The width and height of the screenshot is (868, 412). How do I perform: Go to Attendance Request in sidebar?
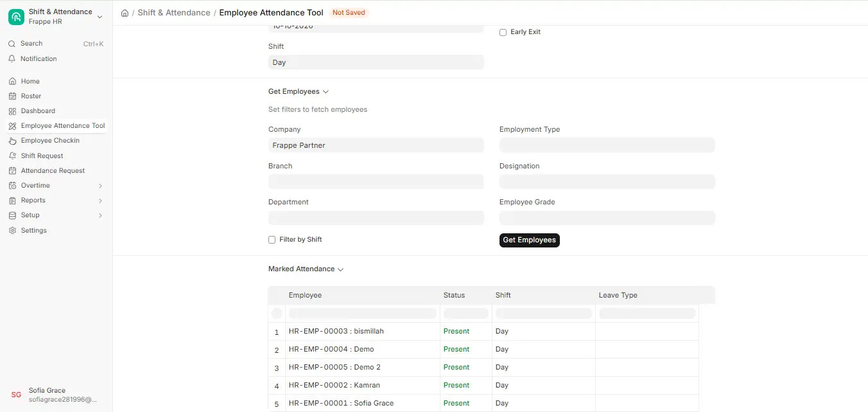pos(53,171)
